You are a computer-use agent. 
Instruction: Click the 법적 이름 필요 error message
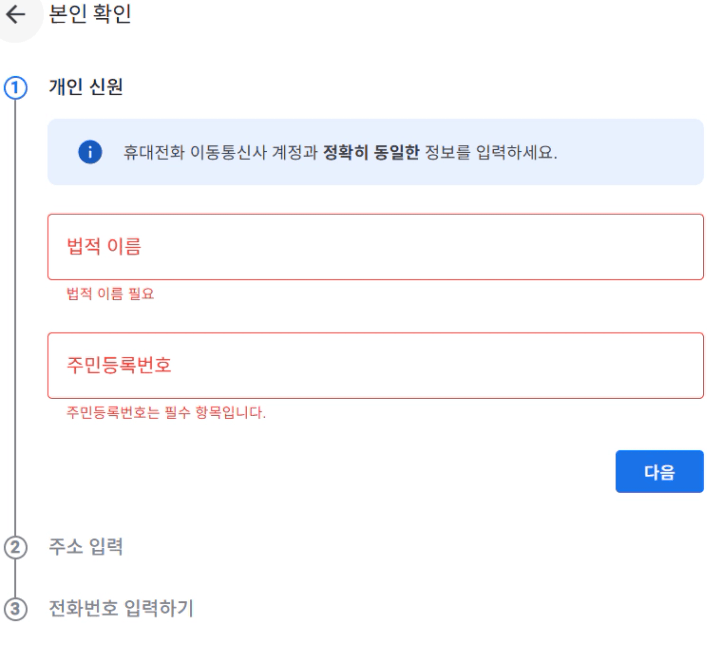click(110, 294)
